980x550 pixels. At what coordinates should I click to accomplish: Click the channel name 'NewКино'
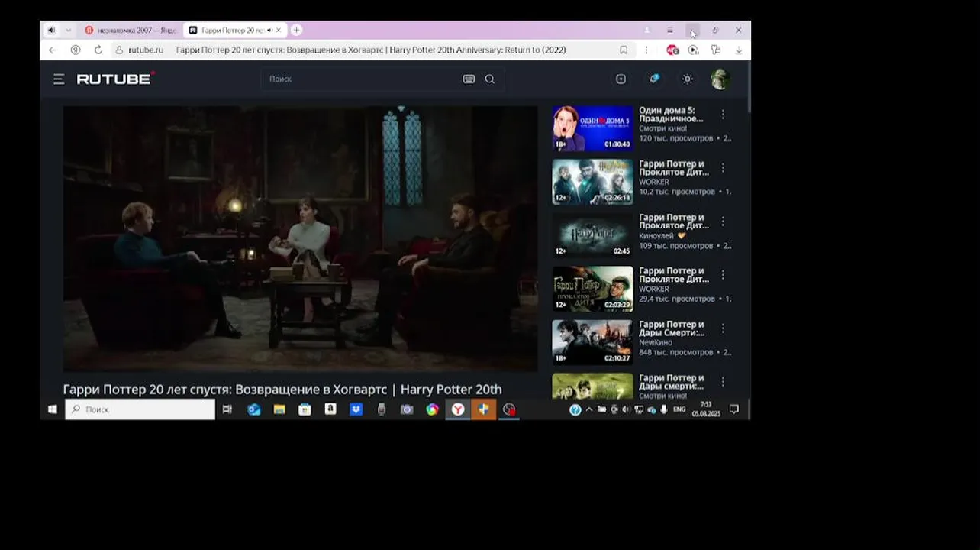656,343
